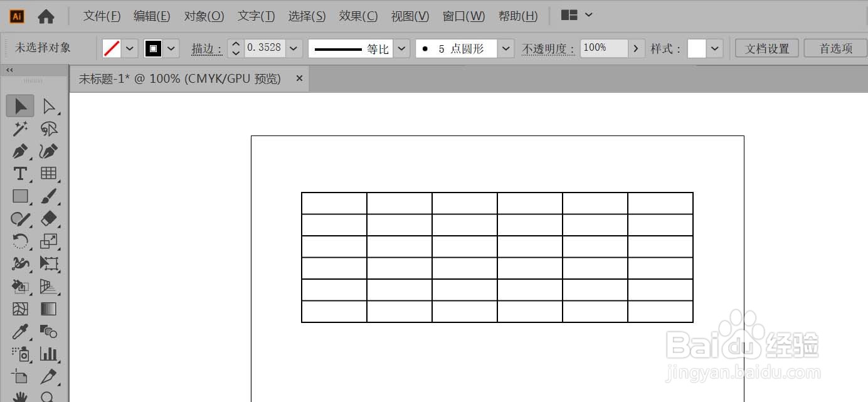Click the white style swatch
The width and height of the screenshot is (868, 402).
click(x=697, y=48)
